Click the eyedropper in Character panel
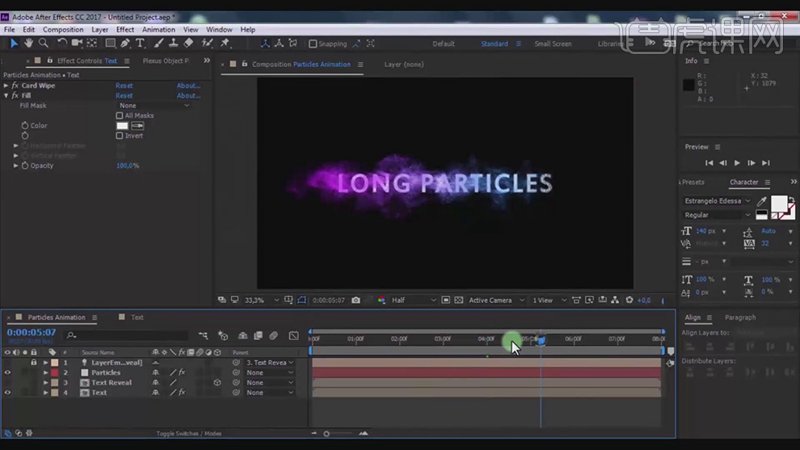The height and width of the screenshot is (450, 800). [x=761, y=201]
